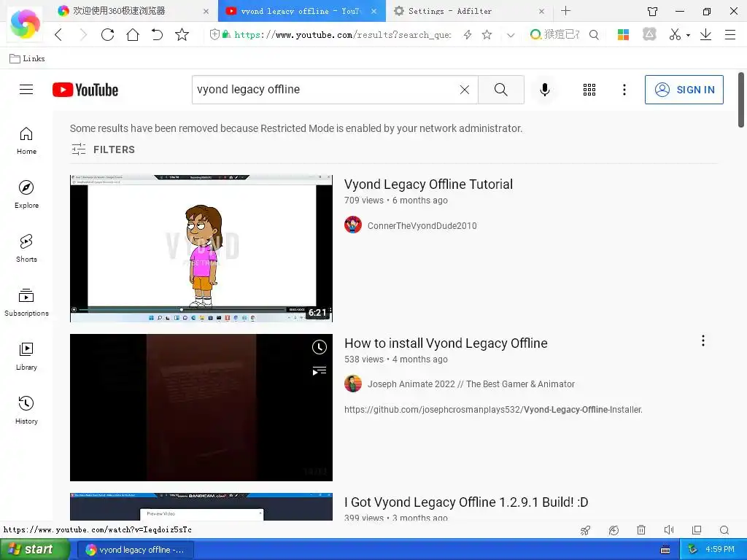Click the magnifier search button
This screenshot has height=560, width=747.
pyautogui.click(x=500, y=90)
